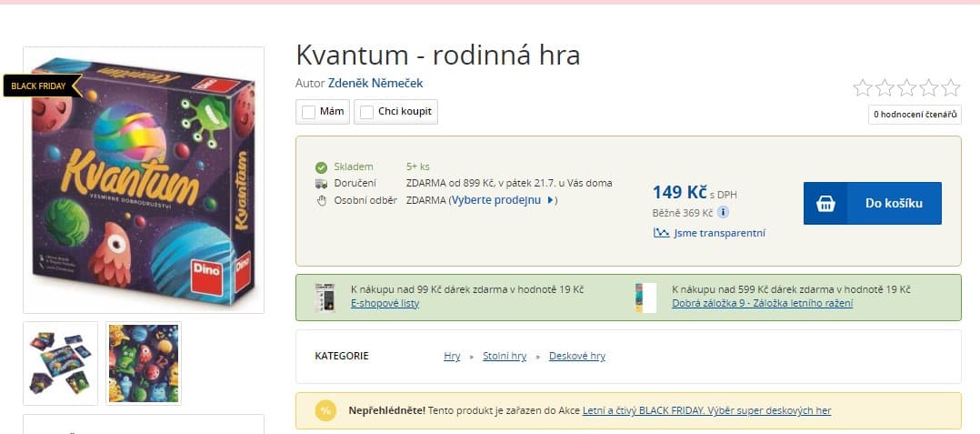Click green Skladem checkmark icon
Image resolution: width=980 pixels, height=434 pixels.
tap(321, 167)
